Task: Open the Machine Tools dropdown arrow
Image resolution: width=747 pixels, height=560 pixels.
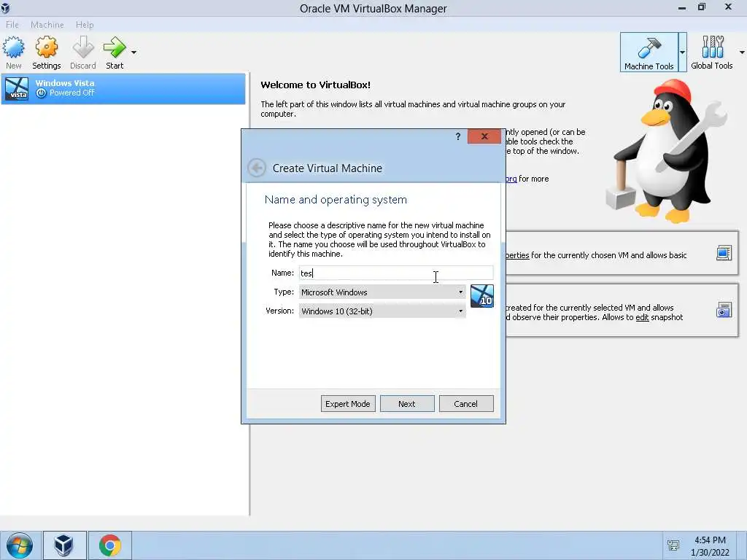Action: click(x=682, y=52)
